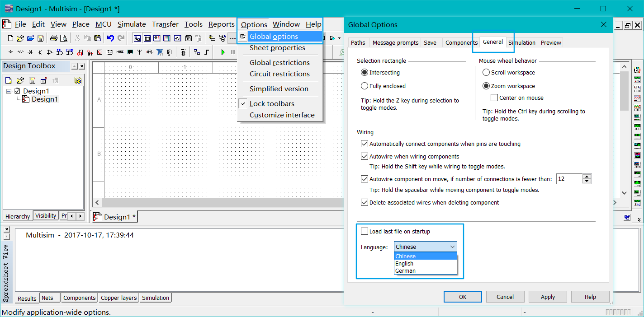The height and width of the screenshot is (317, 644).
Task: Decrease the connections count spinner
Action: tap(587, 181)
